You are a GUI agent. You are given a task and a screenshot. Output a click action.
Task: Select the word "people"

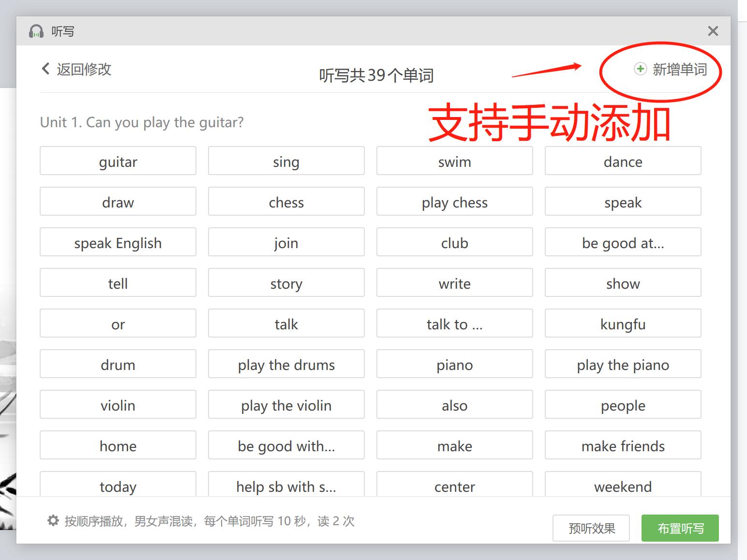pyautogui.click(x=623, y=404)
